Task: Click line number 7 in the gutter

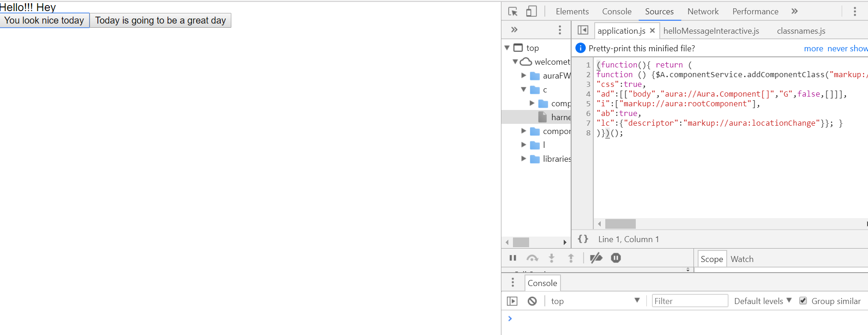Action: [588, 123]
